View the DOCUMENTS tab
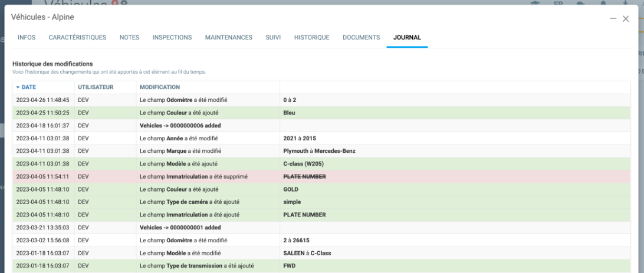644x273 pixels. (360, 38)
